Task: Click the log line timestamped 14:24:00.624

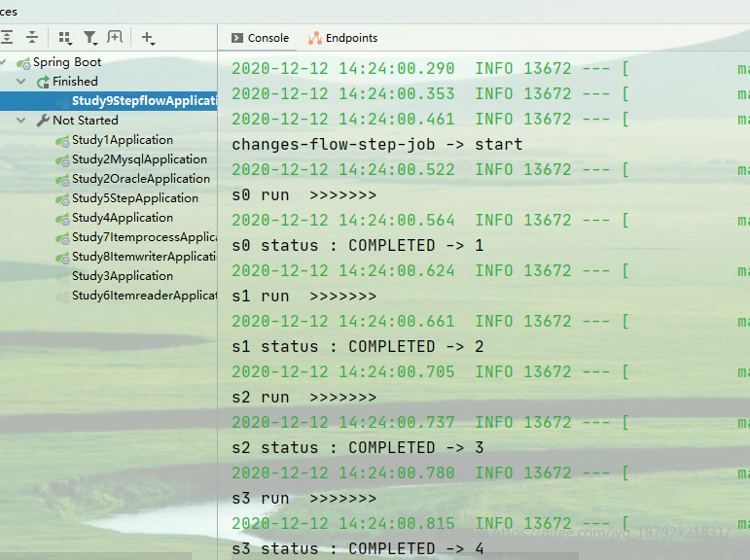Action: click(490, 271)
